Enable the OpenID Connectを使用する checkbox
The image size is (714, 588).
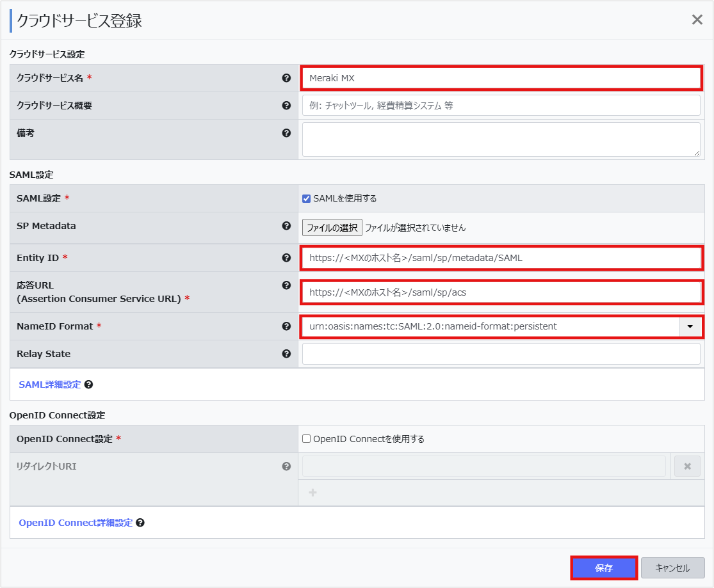click(x=307, y=439)
